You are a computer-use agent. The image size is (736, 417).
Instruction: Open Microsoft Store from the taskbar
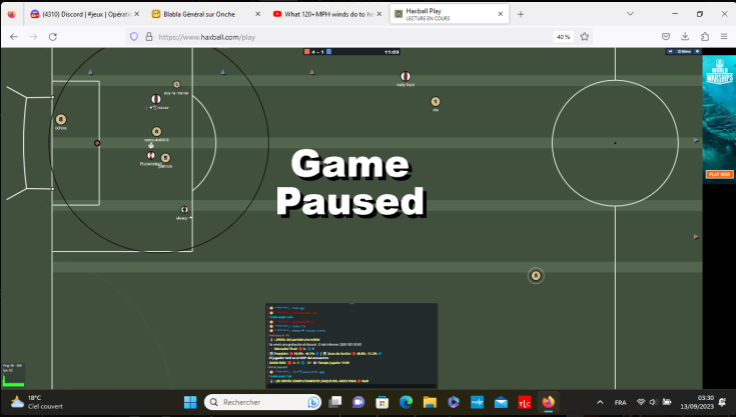point(382,402)
